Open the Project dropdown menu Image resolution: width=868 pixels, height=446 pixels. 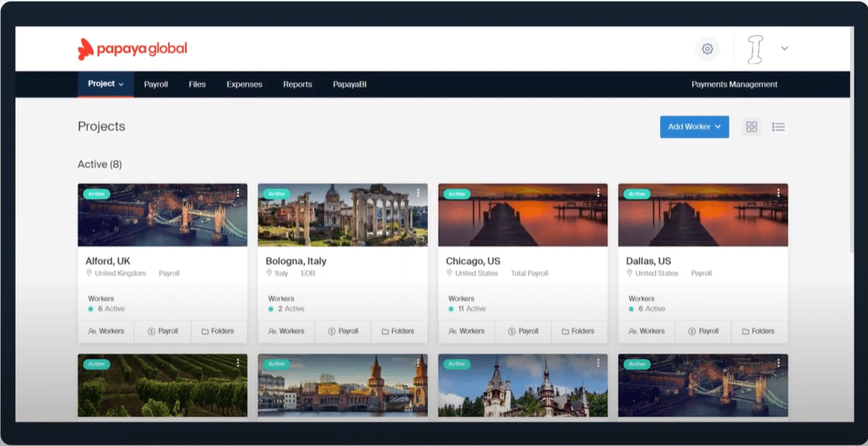105,84
